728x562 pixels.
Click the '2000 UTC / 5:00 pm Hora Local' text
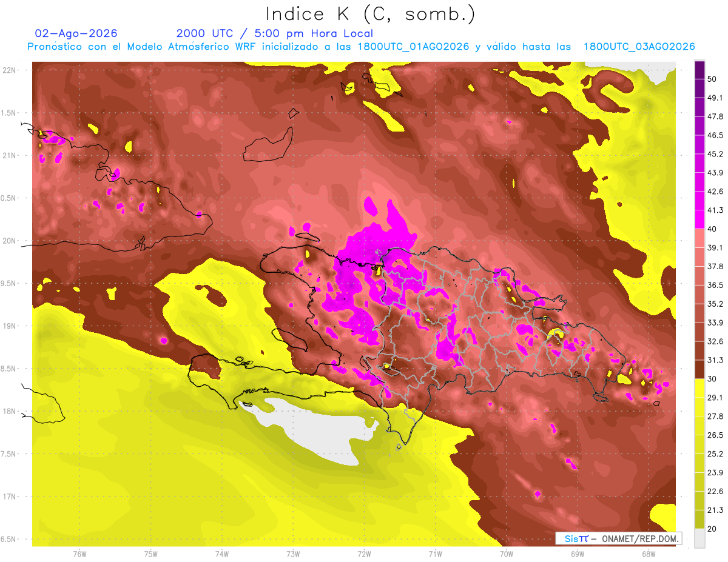click(275, 33)
